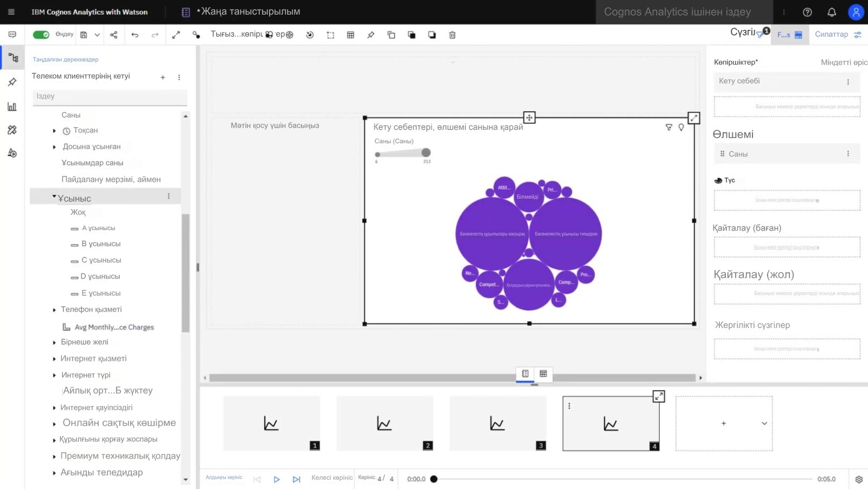Open the visualizations chart sidebar icon
868x489 pixels.
click(x=12, y=106)
